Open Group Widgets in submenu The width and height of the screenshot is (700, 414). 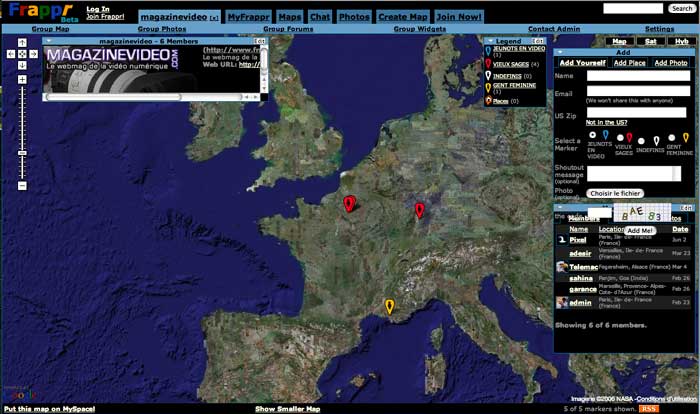tap(420, 29)
